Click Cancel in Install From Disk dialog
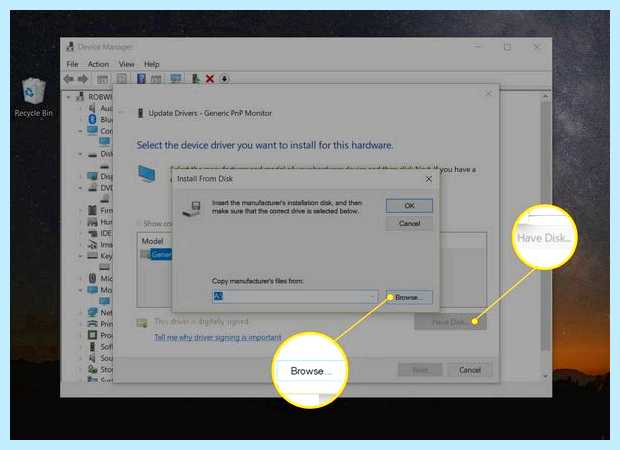 point(409,223)
